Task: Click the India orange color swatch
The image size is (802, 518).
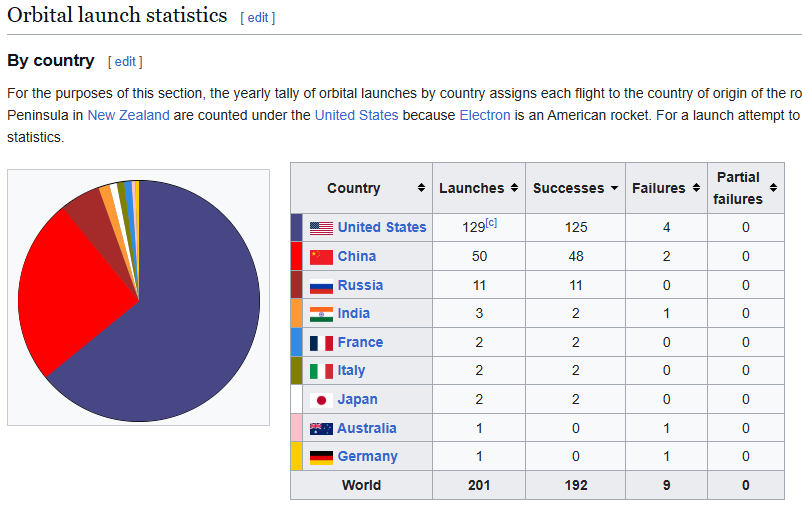Action: [297, 313]
